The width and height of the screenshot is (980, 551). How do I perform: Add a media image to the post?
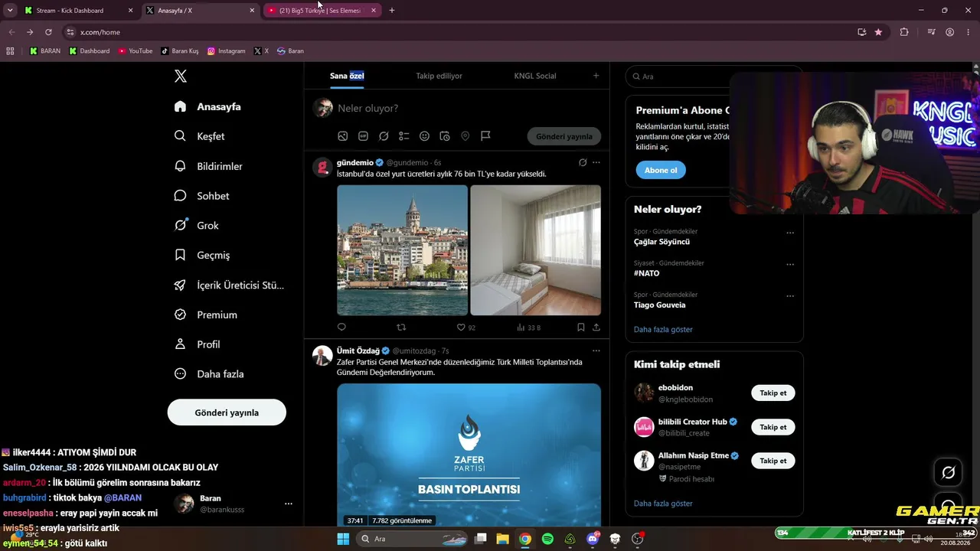(343, 136)
